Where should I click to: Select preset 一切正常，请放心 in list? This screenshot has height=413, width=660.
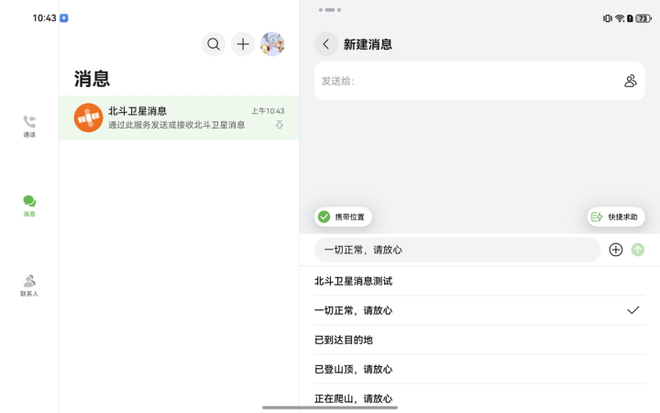(479, 310)
